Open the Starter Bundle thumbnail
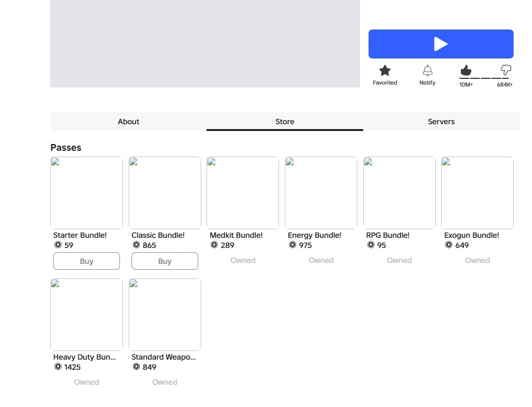The width and height of the screenshot is (532, 407). point(87,193)
